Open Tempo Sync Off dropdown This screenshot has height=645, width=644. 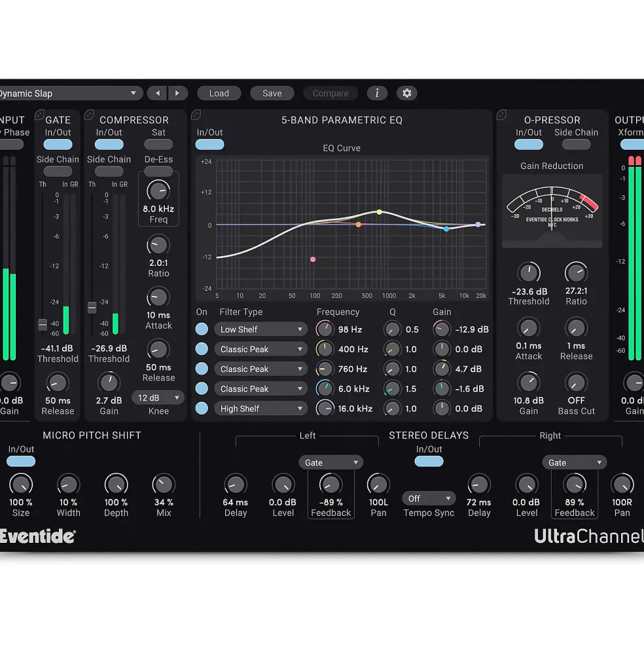(x=429, y=498)
